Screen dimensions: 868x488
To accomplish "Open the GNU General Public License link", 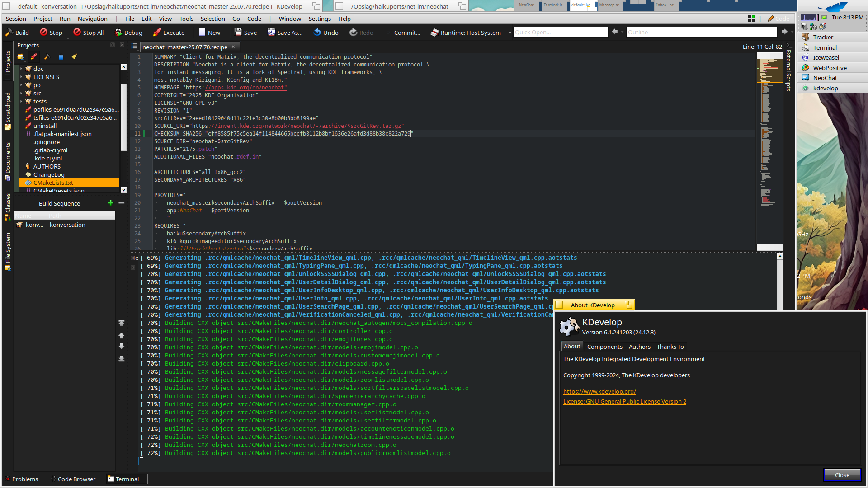I will [625, 401].
